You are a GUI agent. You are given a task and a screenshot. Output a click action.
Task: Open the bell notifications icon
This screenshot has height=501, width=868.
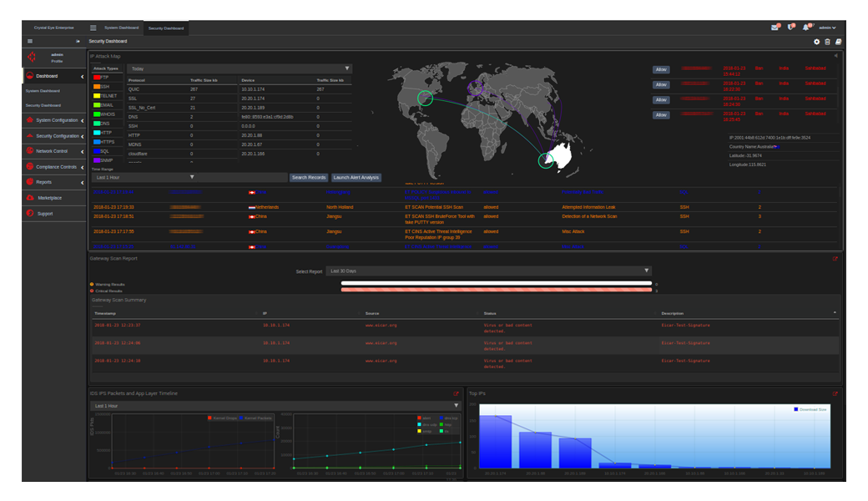(806, 28)
